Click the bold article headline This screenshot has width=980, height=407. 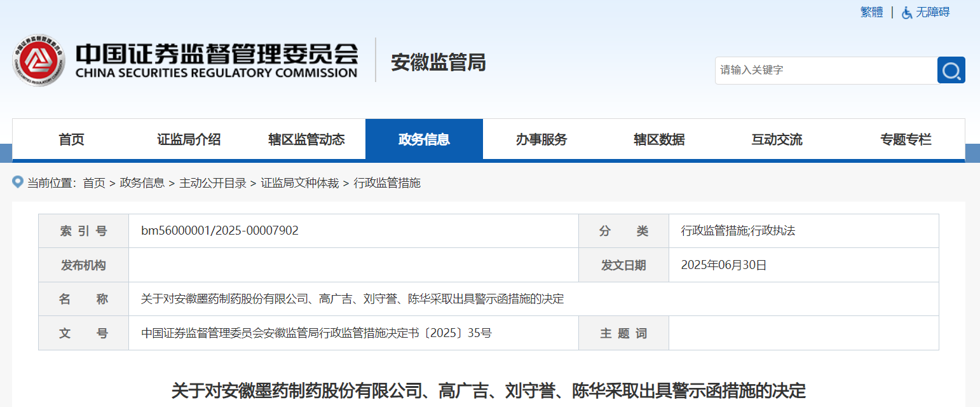[x=489, y=390]
